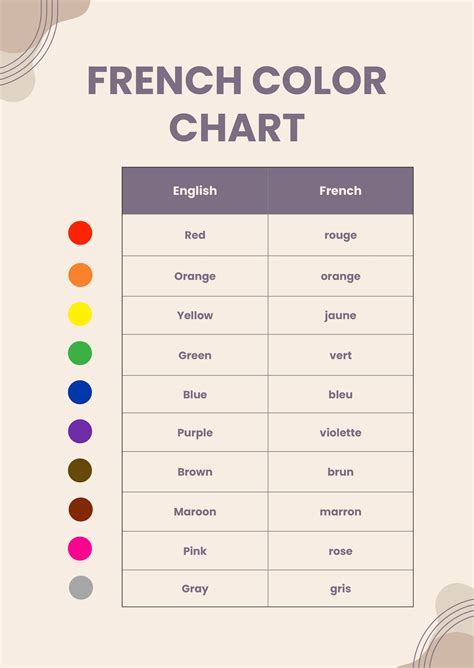Click the green color circle
The width and height of the screenshot is (474, 668).
pos(80,353)
